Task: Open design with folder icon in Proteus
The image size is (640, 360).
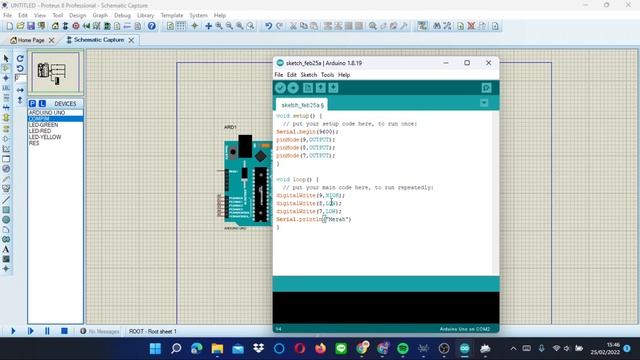Action: pos(20,26)
